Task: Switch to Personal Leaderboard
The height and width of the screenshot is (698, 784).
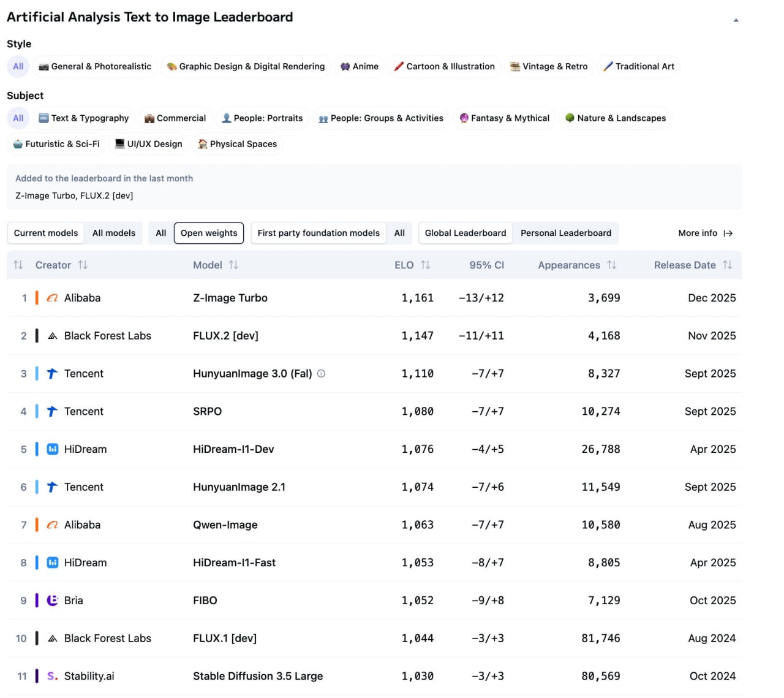Action: [x=565, y=233]
